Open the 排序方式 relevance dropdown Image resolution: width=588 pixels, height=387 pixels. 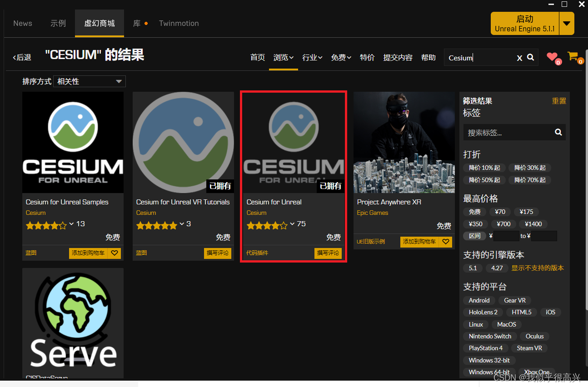pyautogui.click(x=89, y=81)
